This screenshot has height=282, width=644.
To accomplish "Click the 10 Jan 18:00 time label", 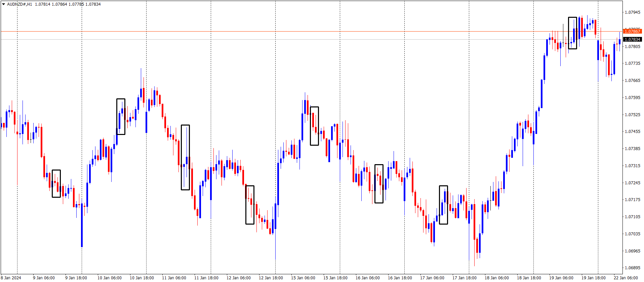I will pos(142,278).
